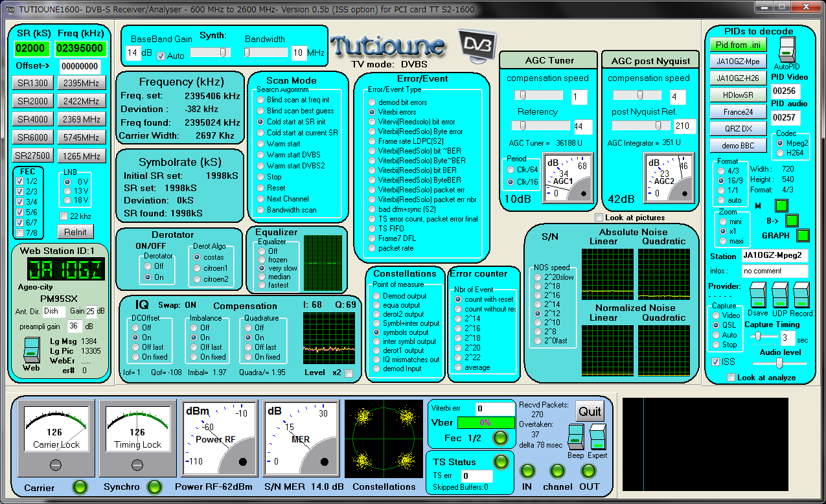Set Equalizer to fastest
Viewport: 826px width, 504px height.
pyautogui.click(x=262, y=286)
